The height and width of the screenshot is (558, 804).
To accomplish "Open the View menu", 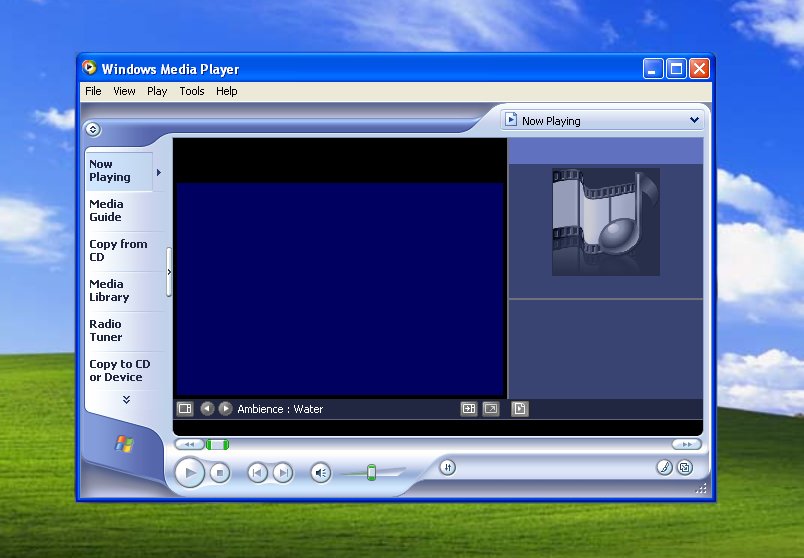I will click(124, 91).
